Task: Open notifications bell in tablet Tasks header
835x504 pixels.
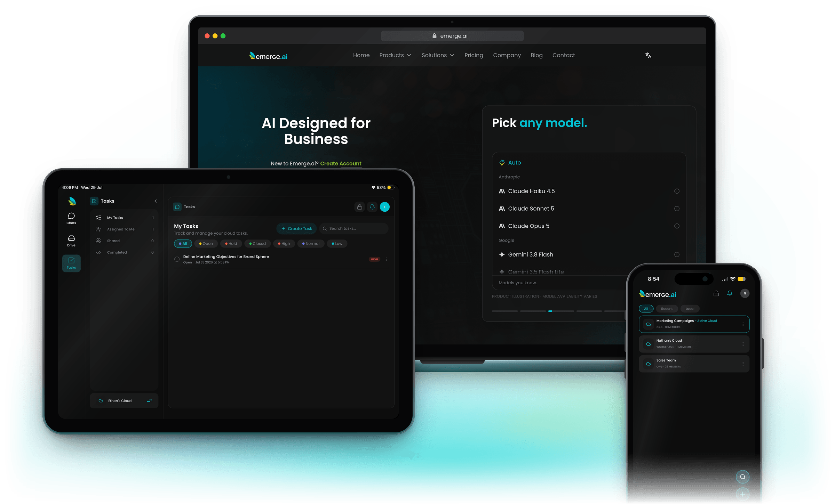Action: pos(372,207)
